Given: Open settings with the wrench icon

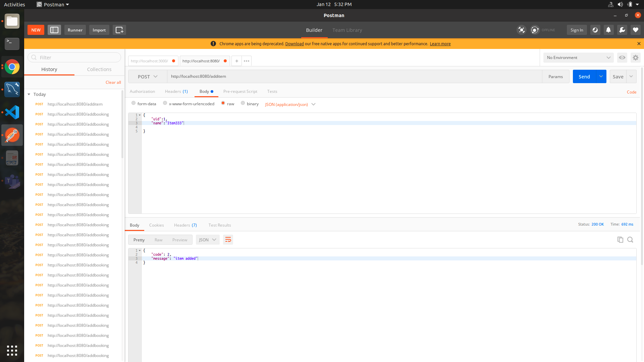Looking at the screenshot, I should click(x=622, y=30).
